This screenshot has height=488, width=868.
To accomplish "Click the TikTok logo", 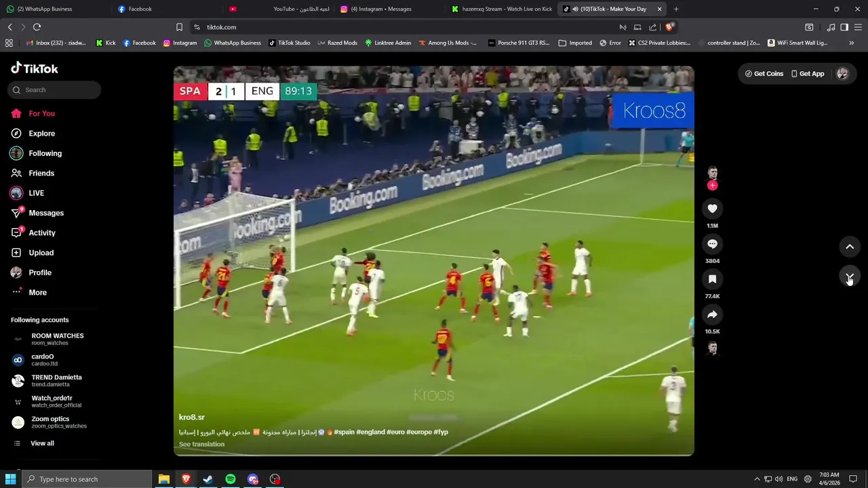I will [x=35, y=68].
